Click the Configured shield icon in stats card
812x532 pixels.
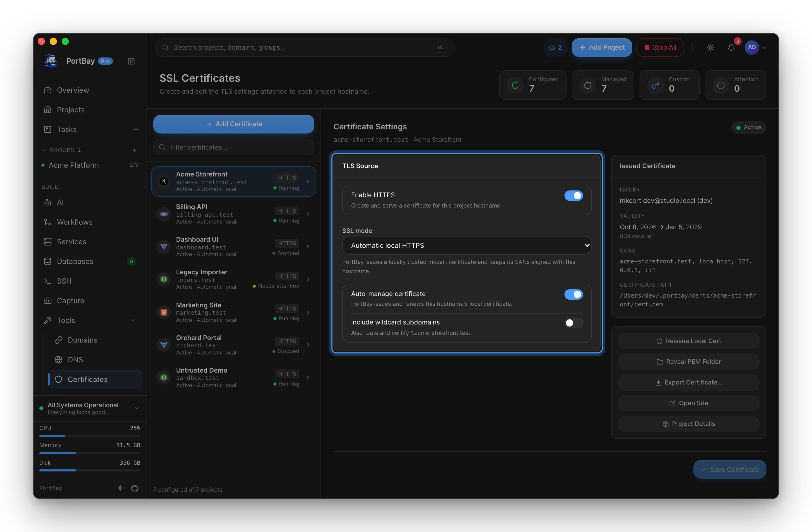pyautogui.click(x=515, y=85)
